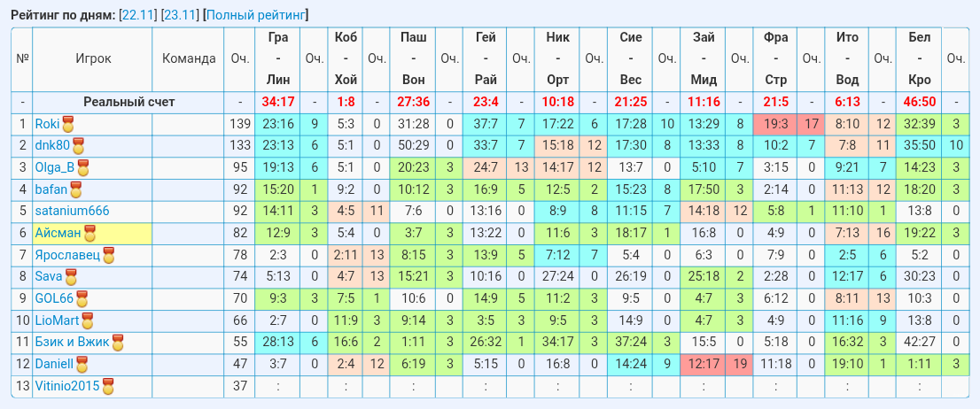This screenshot has width=980, height=409.
Task: Click the real score 34:17 cell
Action: (x=277, y=103)
